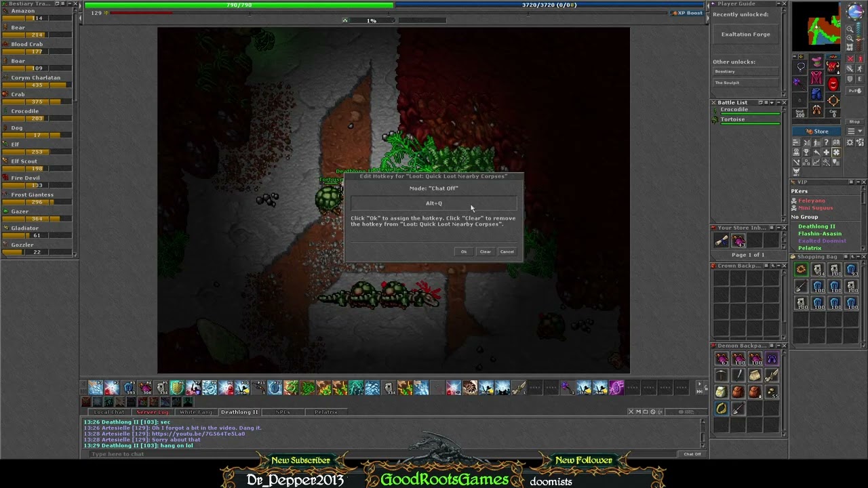868x488 pixels.
Task: Confirm the hotkey with the Ok button
Action: tap(464, 251)
